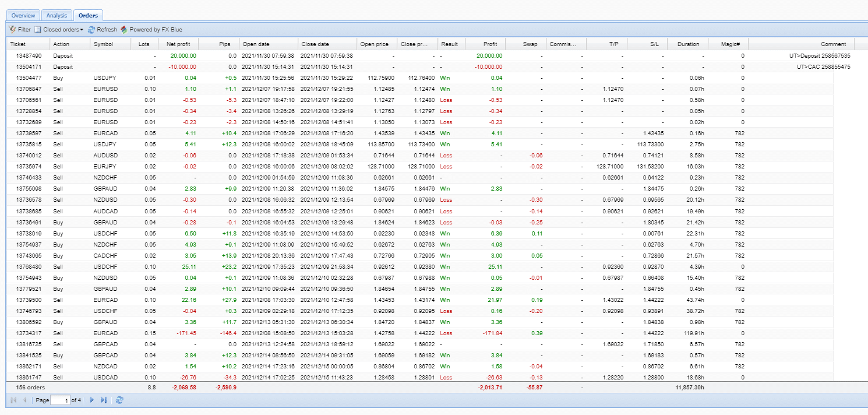Select ticket number 13779521
The width and height of the screenshot is (868, 415).
coord(28,289)
